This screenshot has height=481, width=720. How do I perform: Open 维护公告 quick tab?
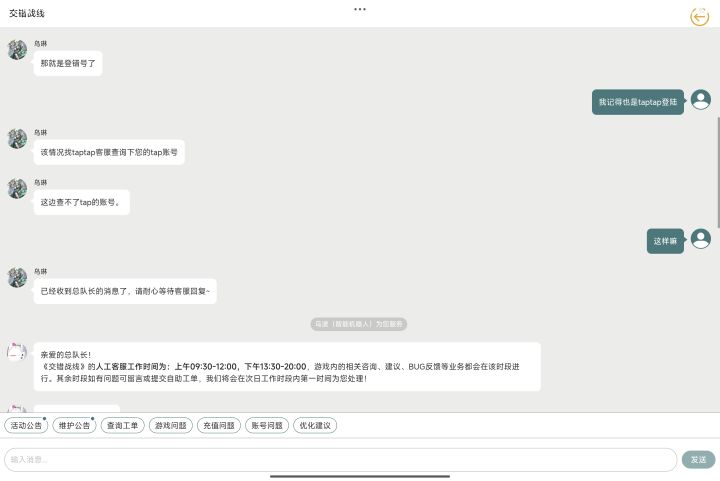[74, 425]
